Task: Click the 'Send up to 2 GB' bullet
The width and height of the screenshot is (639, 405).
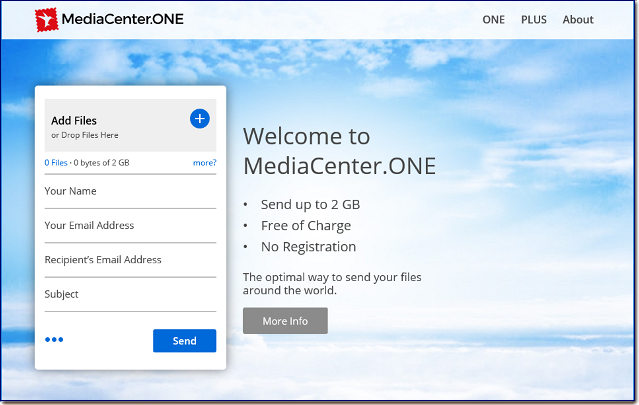Action: (x=310, y=204)
